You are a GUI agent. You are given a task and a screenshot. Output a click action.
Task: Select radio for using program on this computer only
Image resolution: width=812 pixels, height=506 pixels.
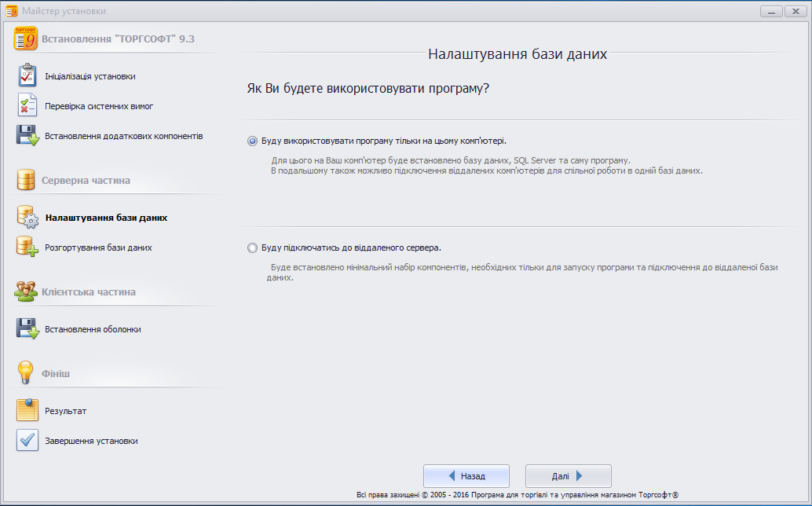[252, 141]
